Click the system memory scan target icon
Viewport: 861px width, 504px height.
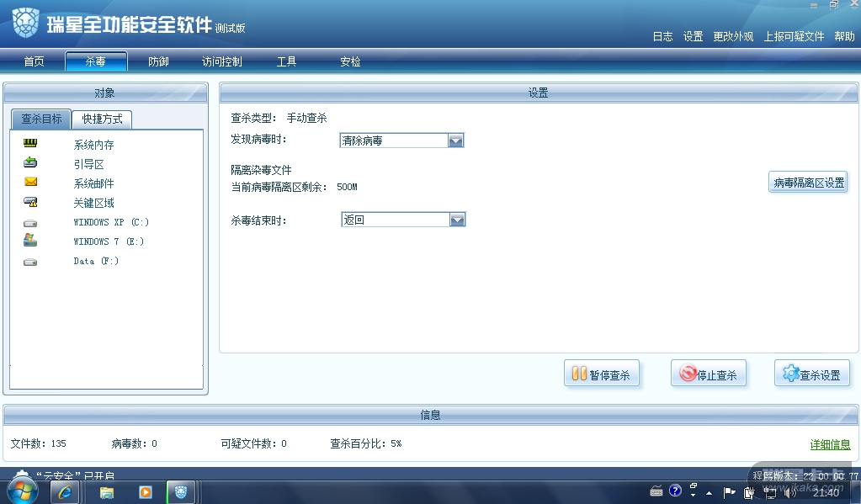coord(30,143)
